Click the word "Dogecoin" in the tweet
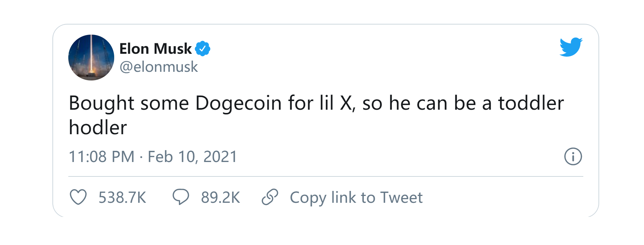The height and width of the screenshot is (245, 644). coord(239,103)
